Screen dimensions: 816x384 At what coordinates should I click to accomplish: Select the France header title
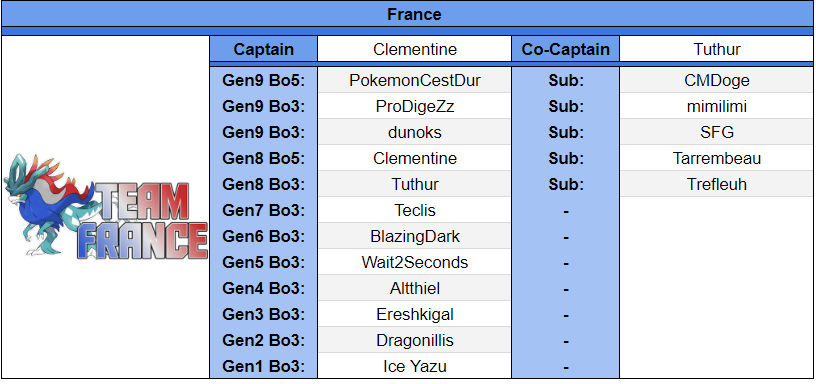coord(414,14)
